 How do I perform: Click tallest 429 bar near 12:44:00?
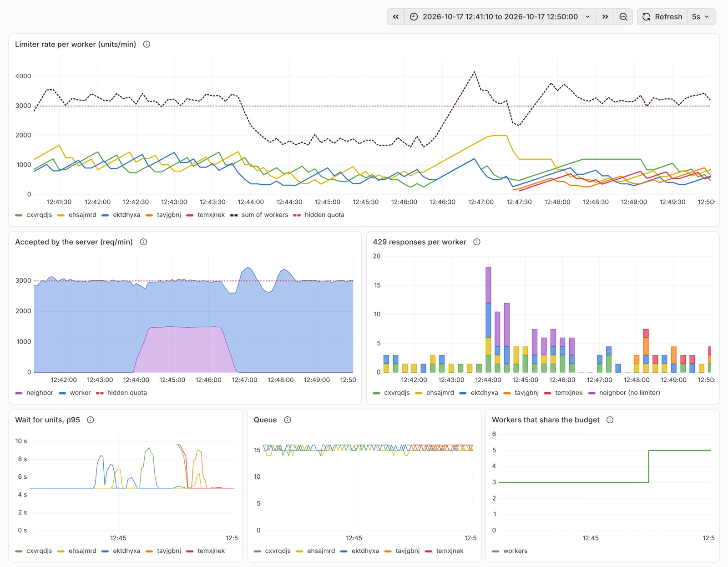coord(488,319)
